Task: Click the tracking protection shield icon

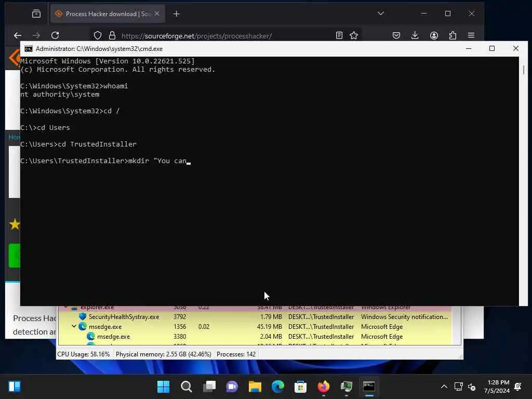Action: pyautogui.click(x=98, y=35)
